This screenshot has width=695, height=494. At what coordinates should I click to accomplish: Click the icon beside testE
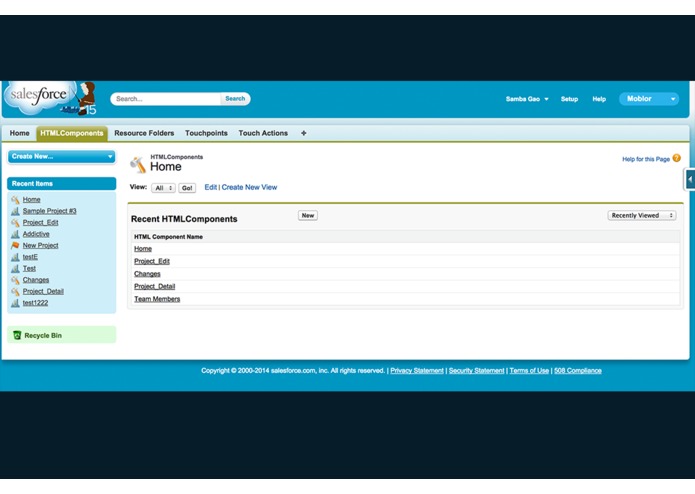click(x=16, y=257)
